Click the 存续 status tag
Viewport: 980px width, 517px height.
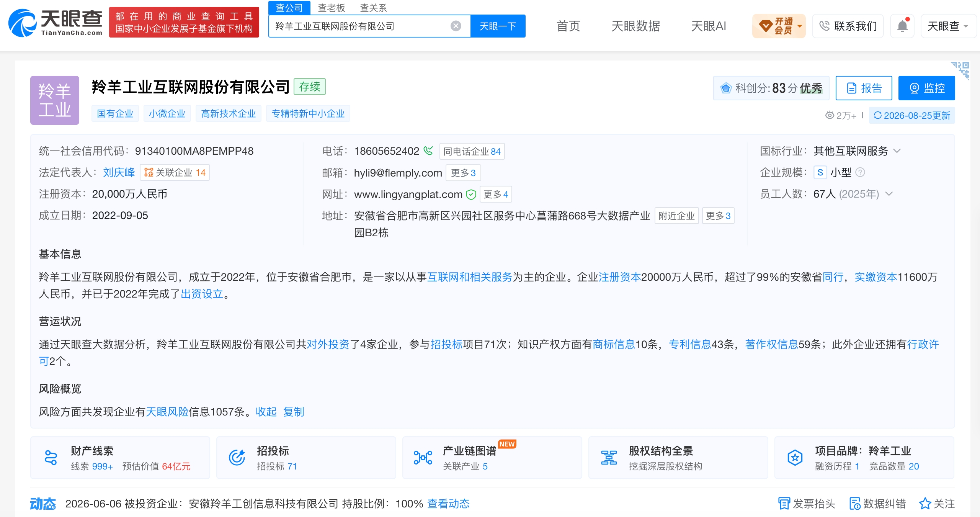(x=310, y=87)
